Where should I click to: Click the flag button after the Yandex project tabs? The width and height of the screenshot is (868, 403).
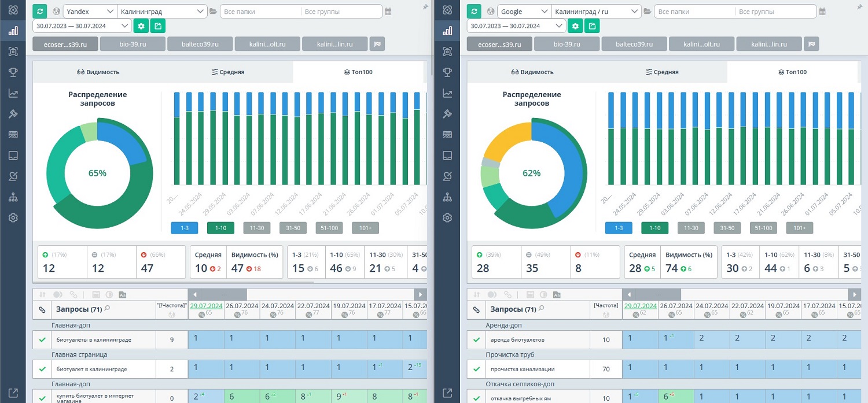coord(376,44)
